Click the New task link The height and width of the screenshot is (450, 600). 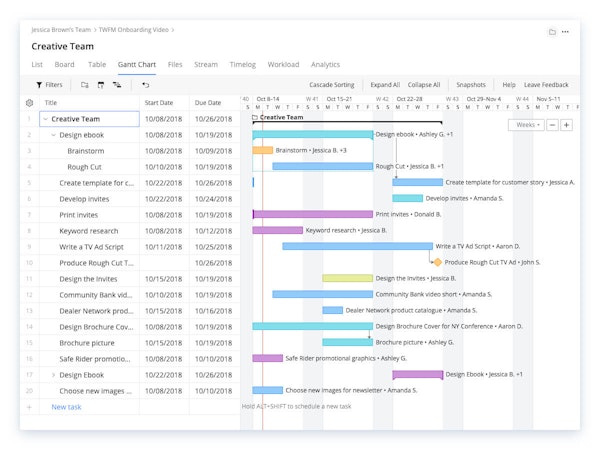coord(67,407)
